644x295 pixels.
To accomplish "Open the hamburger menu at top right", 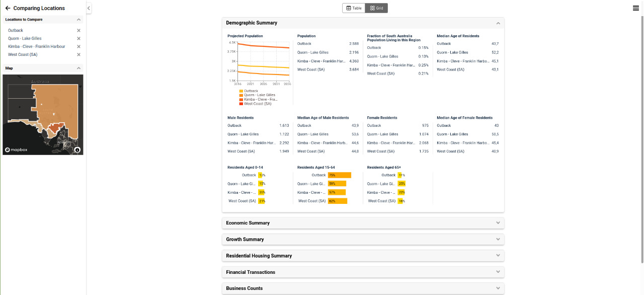I will pyautogui.click(x=636, y=8).
